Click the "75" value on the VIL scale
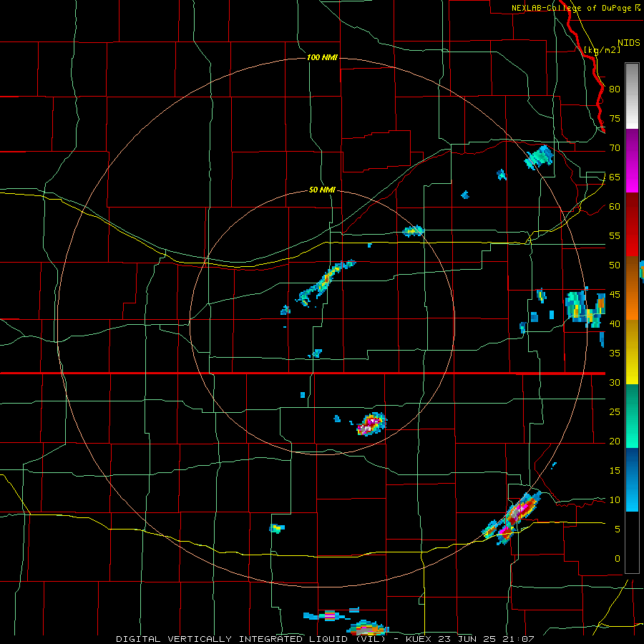 click(x=615, y=119)
